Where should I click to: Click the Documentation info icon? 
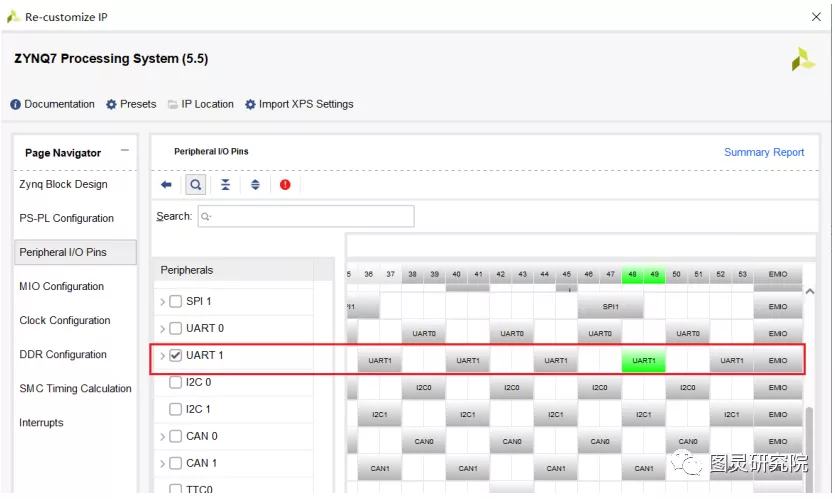[x=15, y=104]
